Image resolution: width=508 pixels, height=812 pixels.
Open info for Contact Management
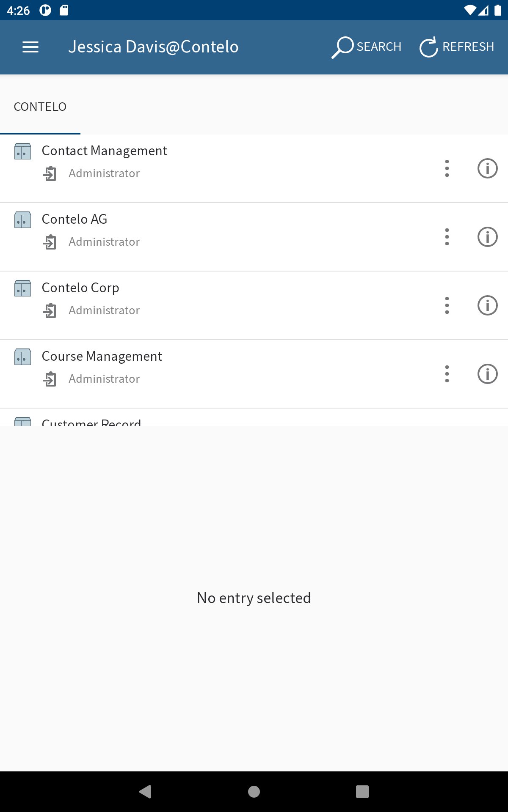click(487, 168)
